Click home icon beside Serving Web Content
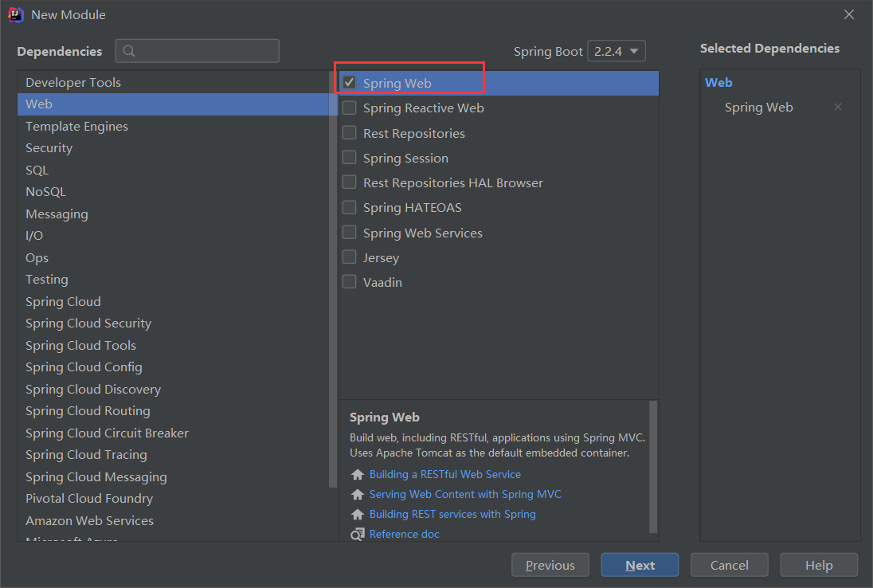The width and height of the screenshot is (873, 588). pyautogui.click(x=358, y=495)
